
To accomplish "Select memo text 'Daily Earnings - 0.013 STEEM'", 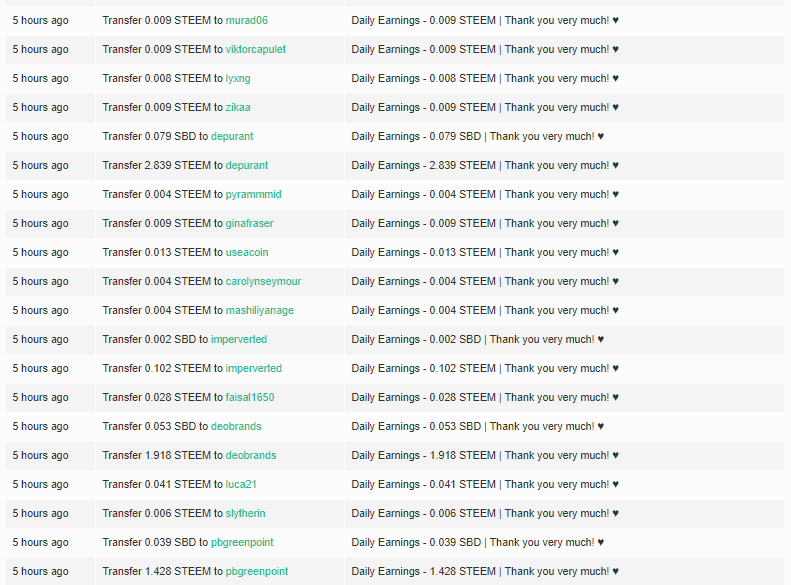I will coord(424,253).
